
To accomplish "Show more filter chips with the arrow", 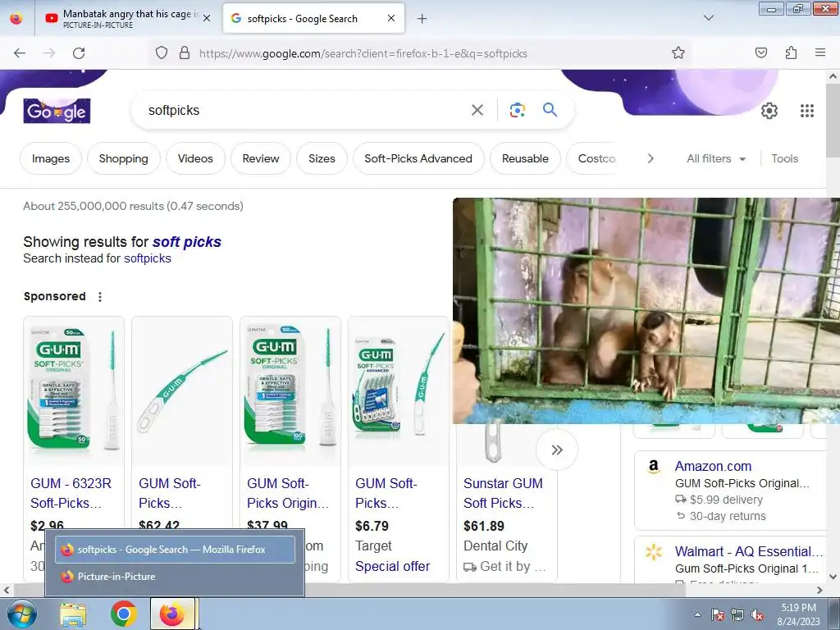I will click(x=651, y=158).
